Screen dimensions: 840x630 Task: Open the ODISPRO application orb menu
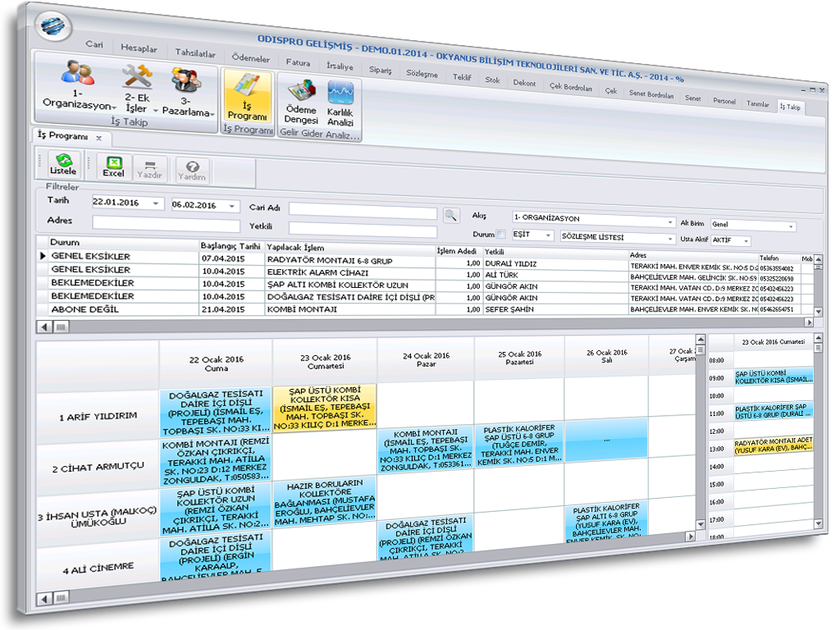tap(53, 25)
